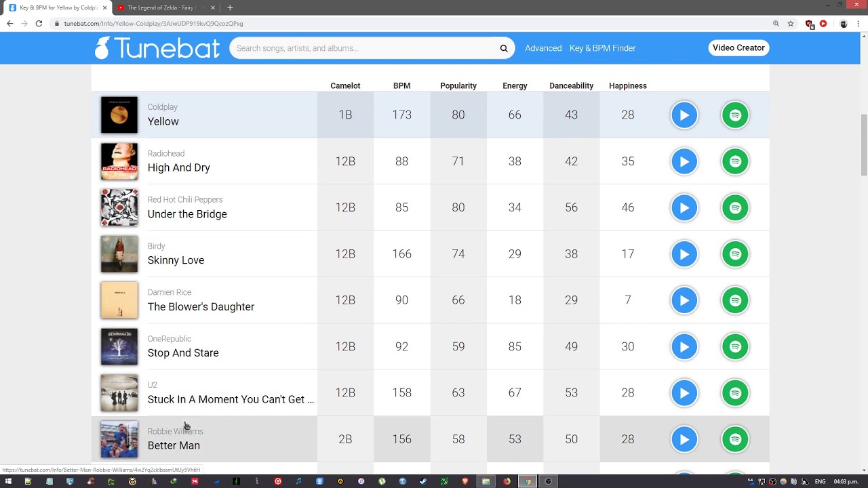Reload the current page
Screen dimensions: 868x488
pos(39,23)
